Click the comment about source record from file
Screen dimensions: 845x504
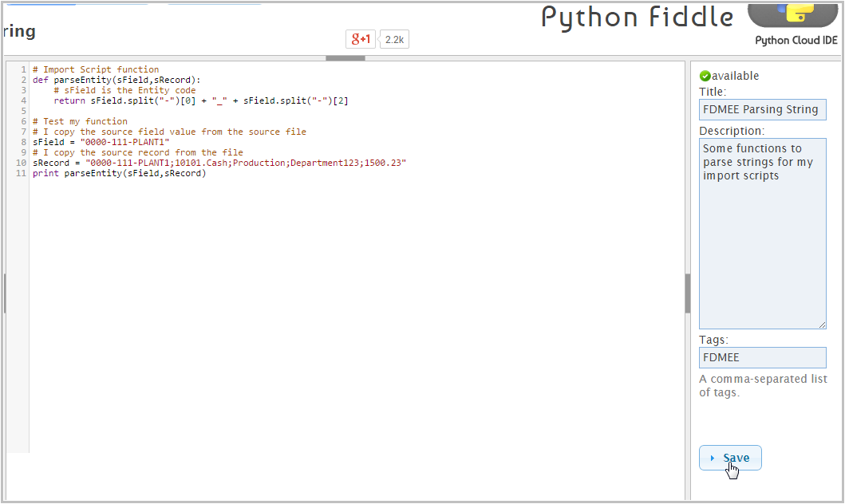point(137,152)
